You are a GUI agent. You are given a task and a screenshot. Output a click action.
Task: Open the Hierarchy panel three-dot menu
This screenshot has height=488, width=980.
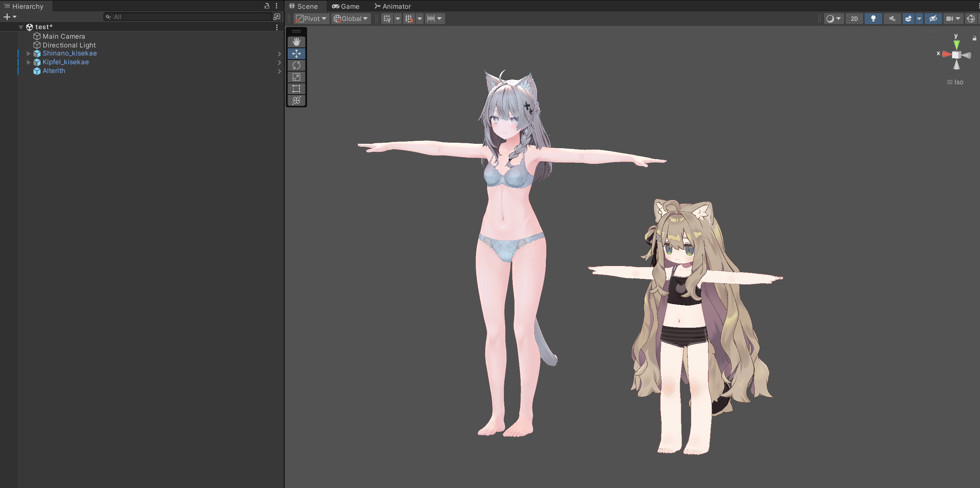pos(276,6)
